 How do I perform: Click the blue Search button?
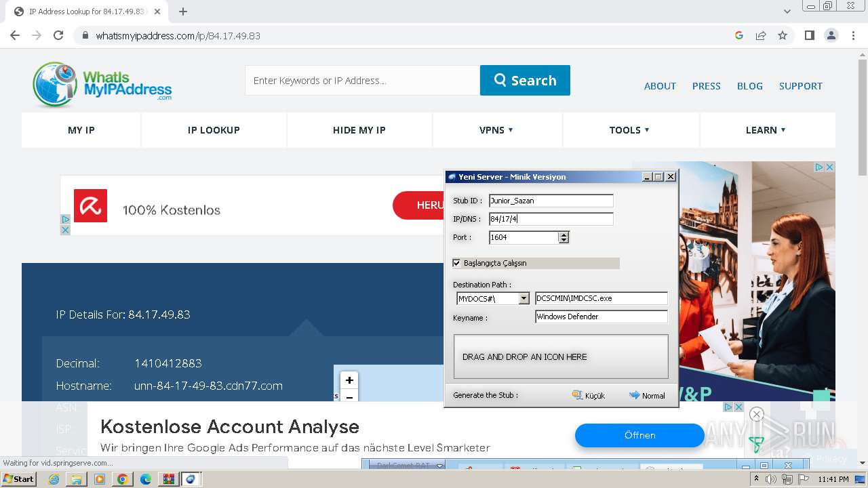525,80
